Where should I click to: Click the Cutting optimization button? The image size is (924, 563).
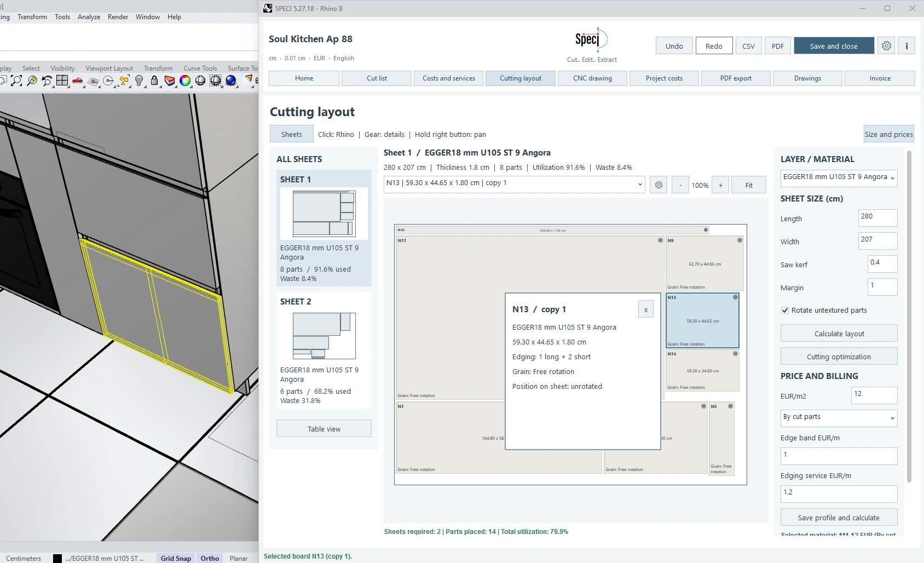point(839,357)
